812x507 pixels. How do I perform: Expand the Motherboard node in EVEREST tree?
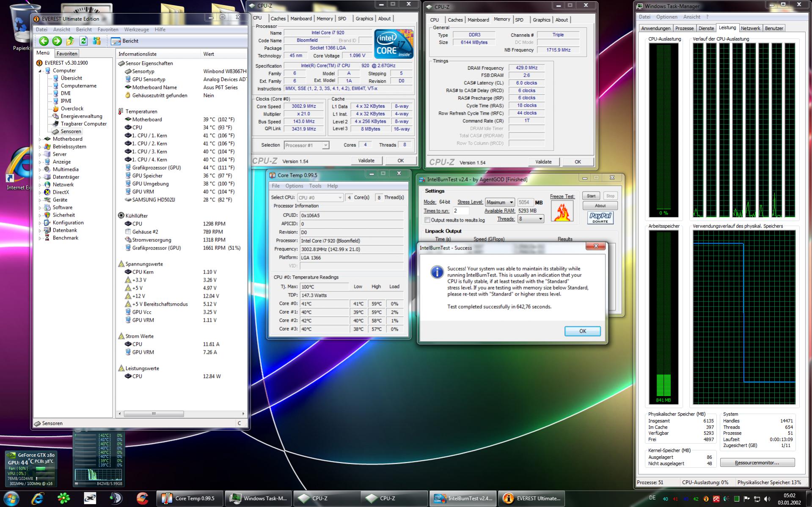pos(41,139)
